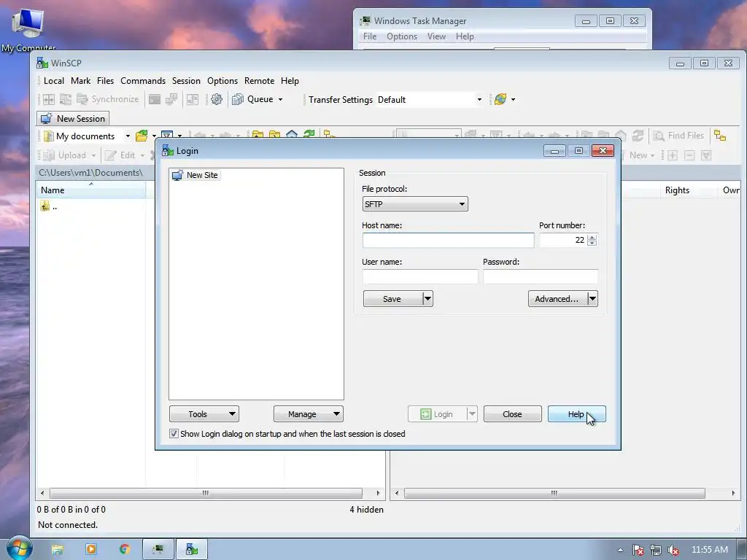Select the New Site entry
The image size is (747, 560).
tap(196, 175)
